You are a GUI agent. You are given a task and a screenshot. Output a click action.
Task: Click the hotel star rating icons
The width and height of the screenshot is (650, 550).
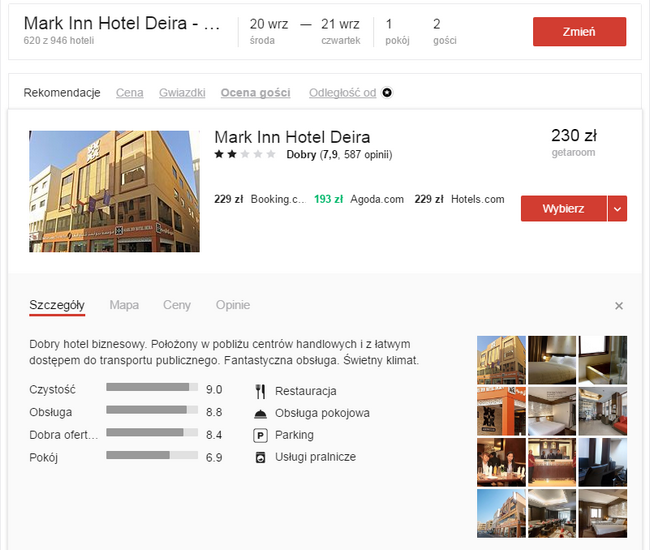click(x=245, y=155)
